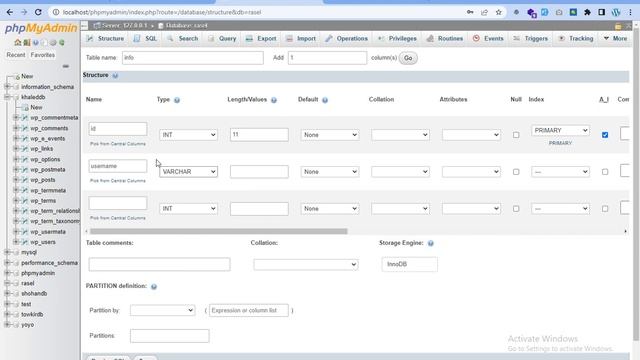The width and height of the screenshot is (640, 360).
Task: Click the WordPress extension icon
Action: click(616, 12)
